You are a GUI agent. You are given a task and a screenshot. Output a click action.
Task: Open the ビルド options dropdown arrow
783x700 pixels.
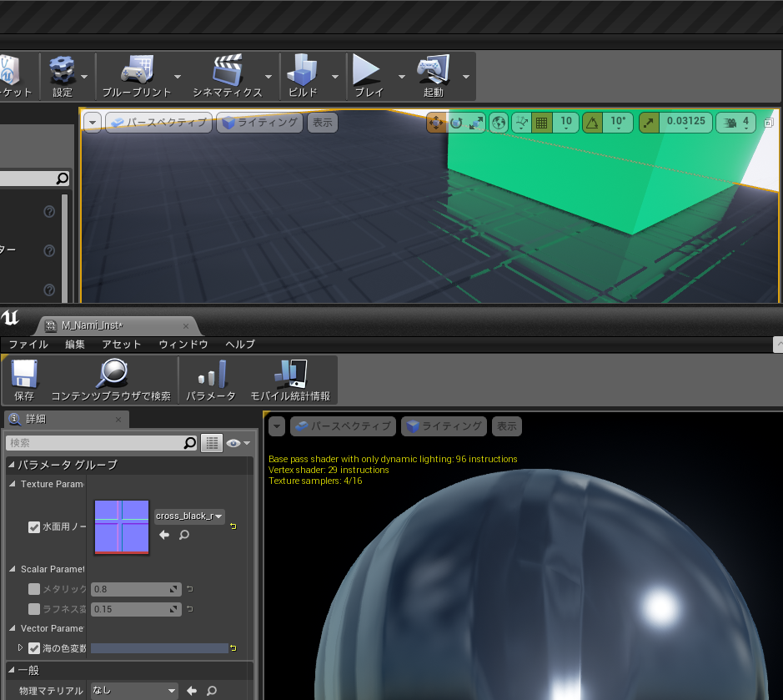[335, 77]
